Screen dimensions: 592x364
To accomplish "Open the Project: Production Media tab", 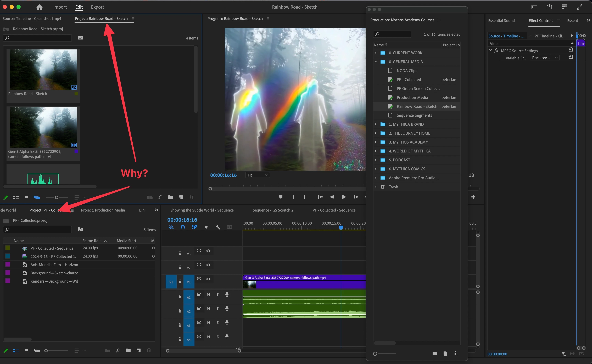I will pyautogui.click(x=103, y=210).
